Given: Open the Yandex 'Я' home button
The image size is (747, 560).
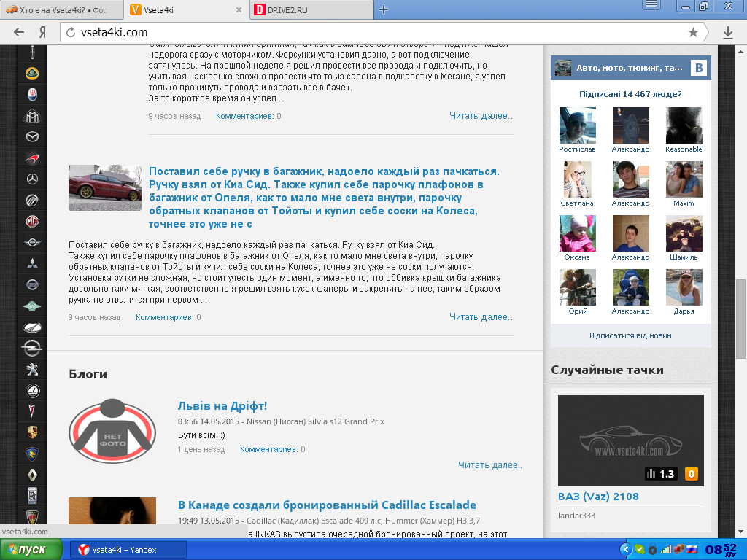Looking at the screenshot, I should pyautogui.click(x=43, y=32).
